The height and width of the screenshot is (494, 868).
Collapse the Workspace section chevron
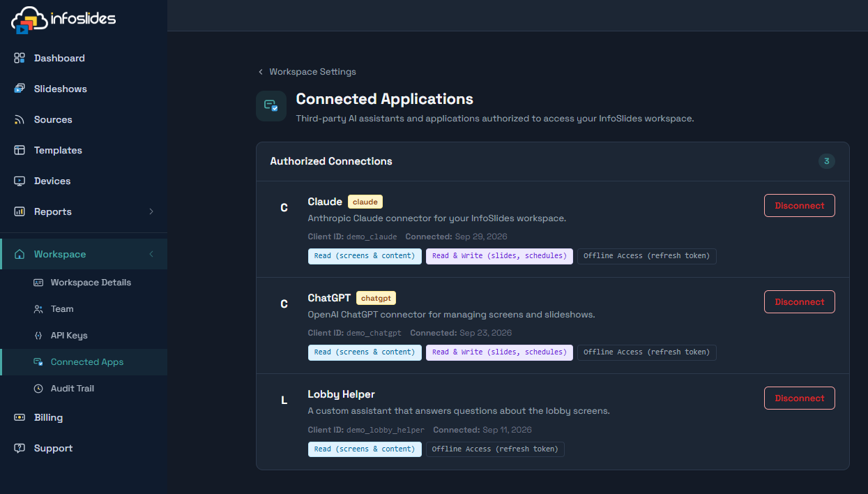click(151, 254)
